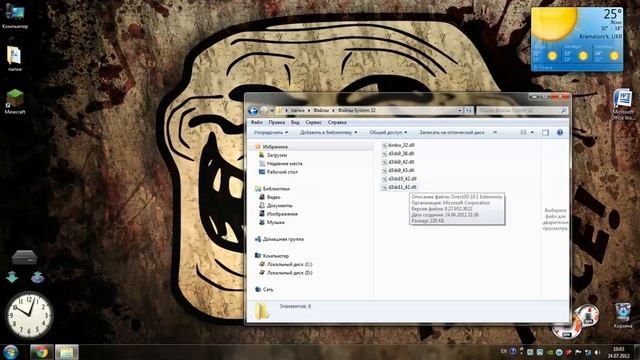Viewport: 640px width, 360px height.
Task: Open the Справка menu
Action: [337, 122]
